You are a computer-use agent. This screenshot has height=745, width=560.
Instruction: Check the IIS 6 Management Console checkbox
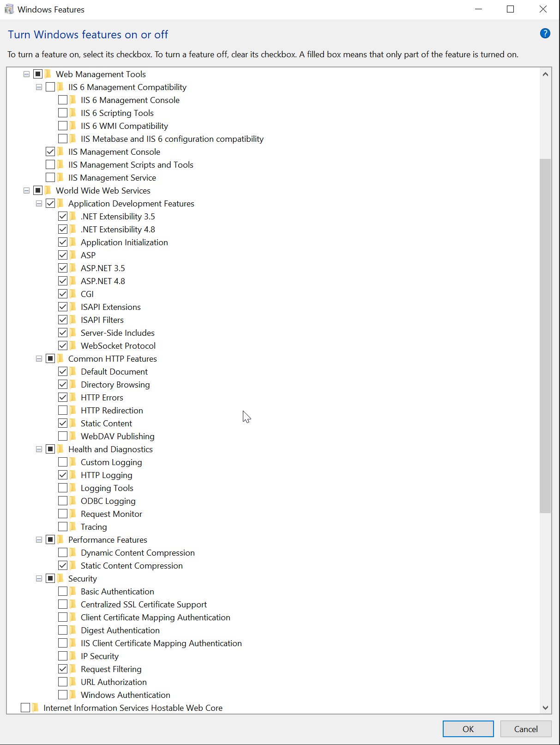63,100
